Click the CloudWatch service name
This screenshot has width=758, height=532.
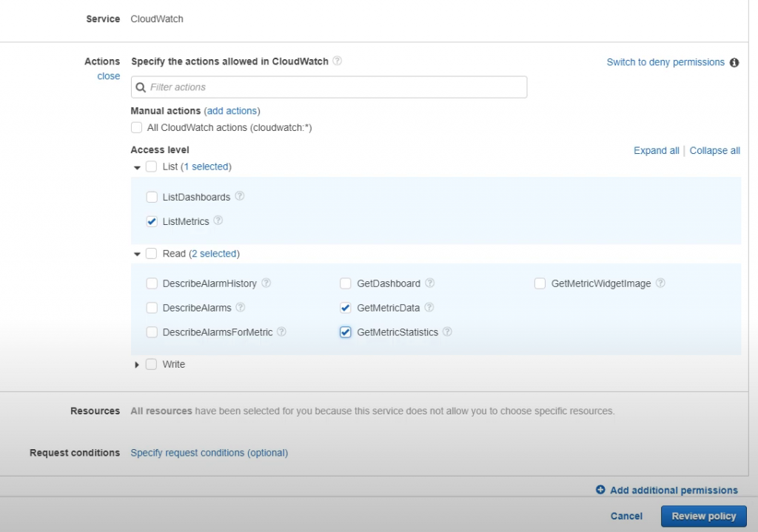tap(157, 18)
